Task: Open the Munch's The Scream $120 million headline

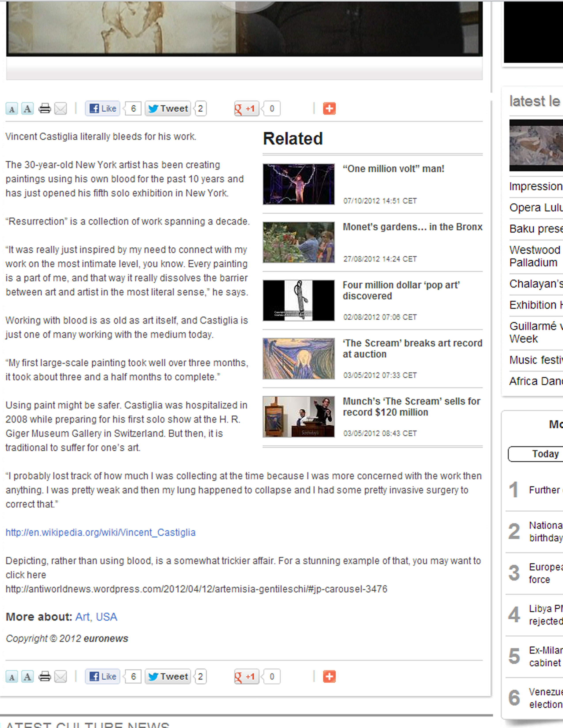Action: tap(411, 407)
